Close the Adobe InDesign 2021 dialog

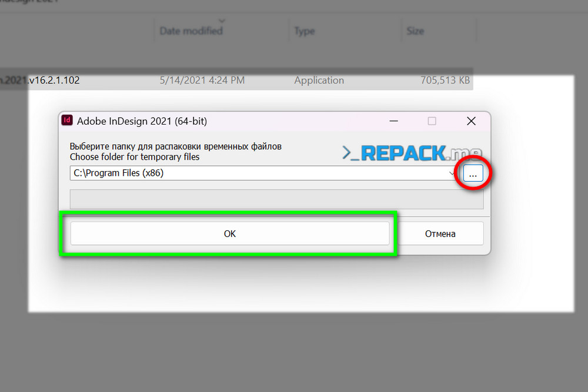point(471,121)
